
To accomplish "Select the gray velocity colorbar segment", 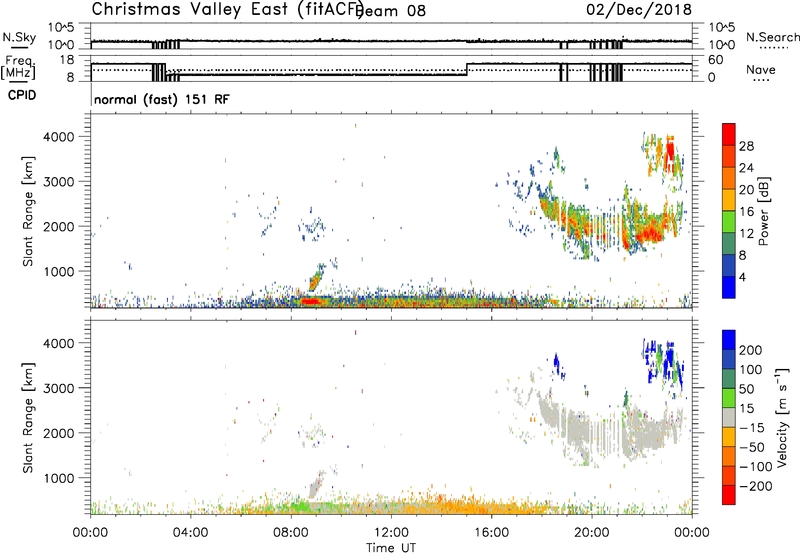I will click(729, 418).
